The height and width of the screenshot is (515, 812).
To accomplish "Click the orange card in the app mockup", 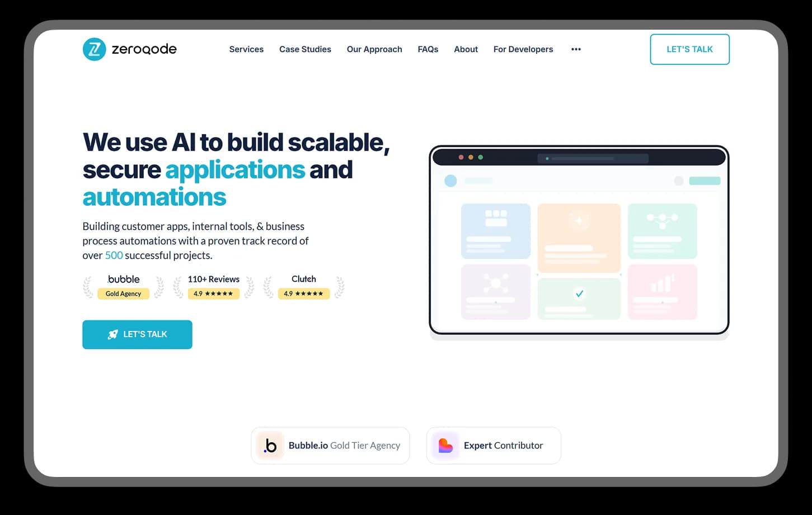I will point(579,238).
